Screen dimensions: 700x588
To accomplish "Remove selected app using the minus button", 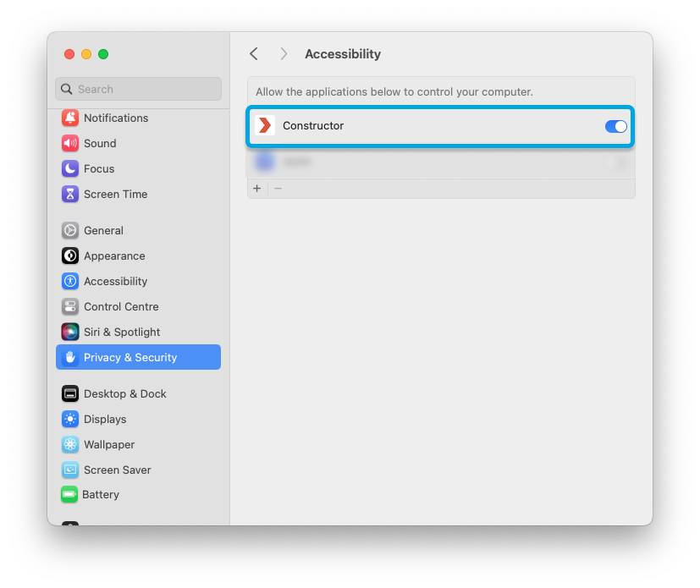I will tap(278, 188).
